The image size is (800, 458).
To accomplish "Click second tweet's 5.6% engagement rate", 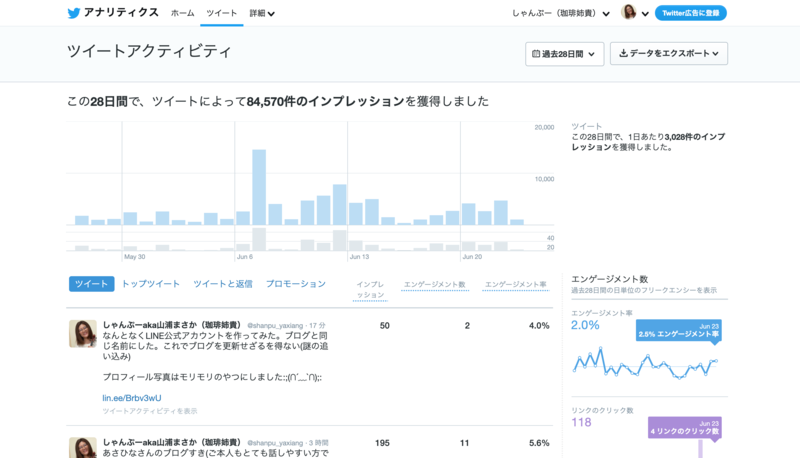I will click(539, 443).
